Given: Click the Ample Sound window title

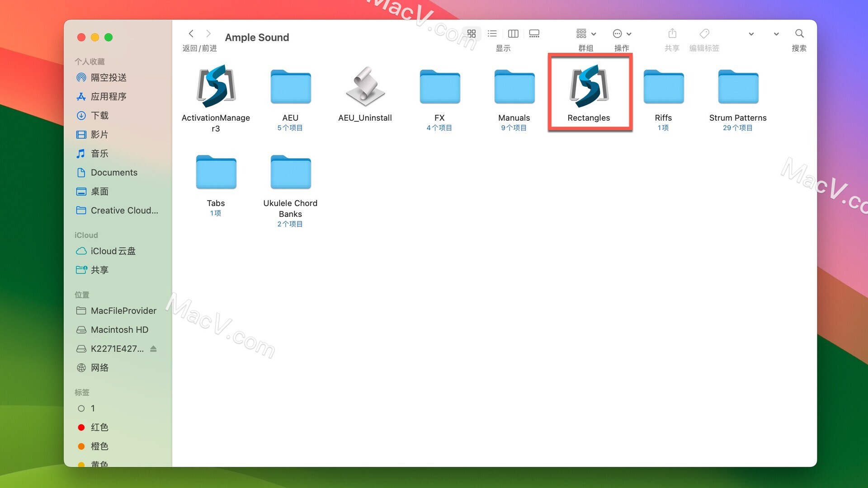Looking at the screenshot, I should coord(257,38).
